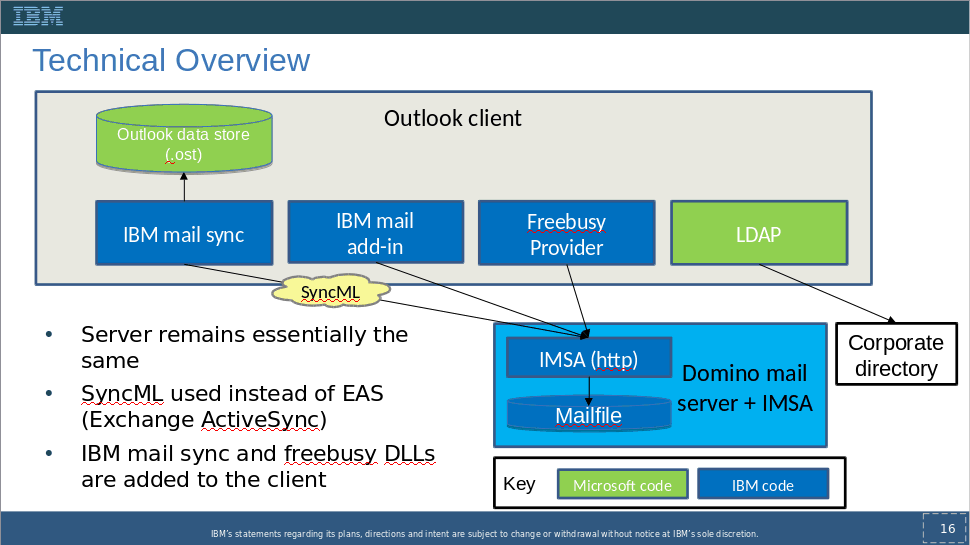Click the slide number 16
This screenshot has height=545, width=970.
tap(946, 528)
